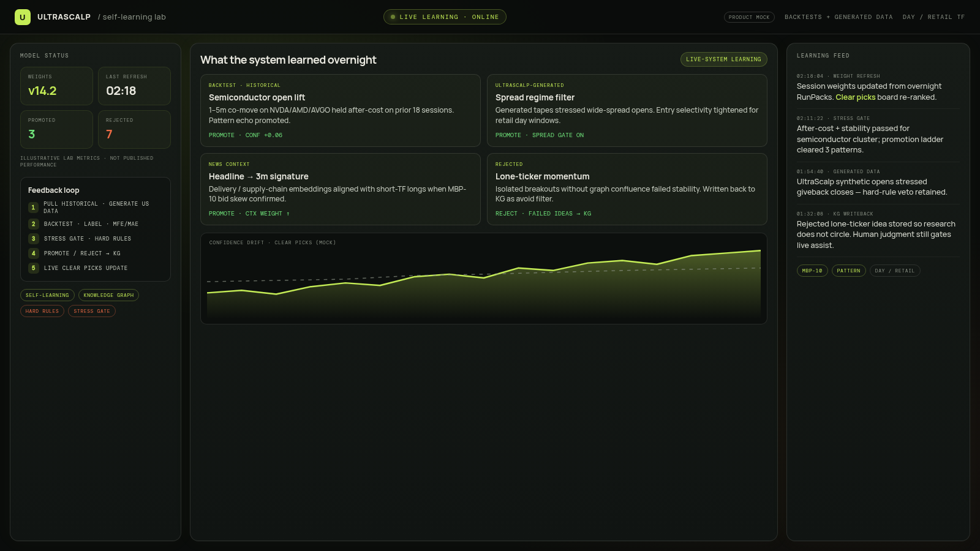Screen dimensions: 980x551
Task: Click the UltraScalp U logo icon
Action: point(23,17)
